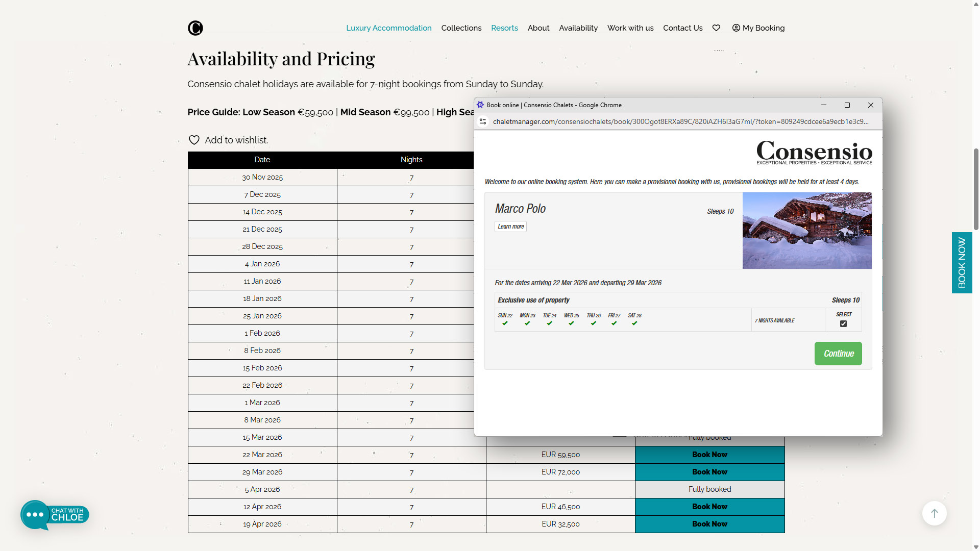Minimize the Book online popup window
This screenshot has width=980, height=551.
[824, 105]
